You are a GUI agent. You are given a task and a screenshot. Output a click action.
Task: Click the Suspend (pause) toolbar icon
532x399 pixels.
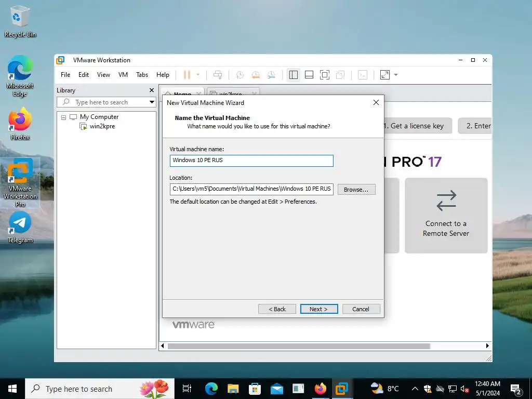coord(187,75)
